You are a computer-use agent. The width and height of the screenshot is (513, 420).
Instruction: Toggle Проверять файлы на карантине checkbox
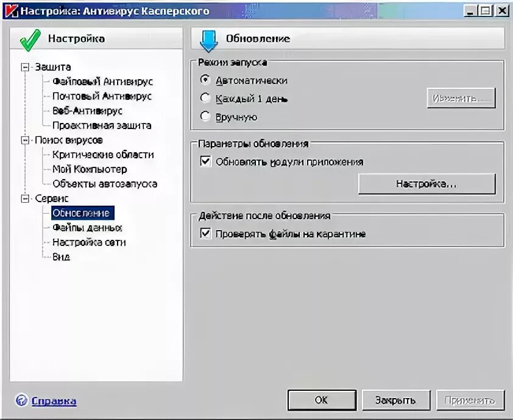205,233
